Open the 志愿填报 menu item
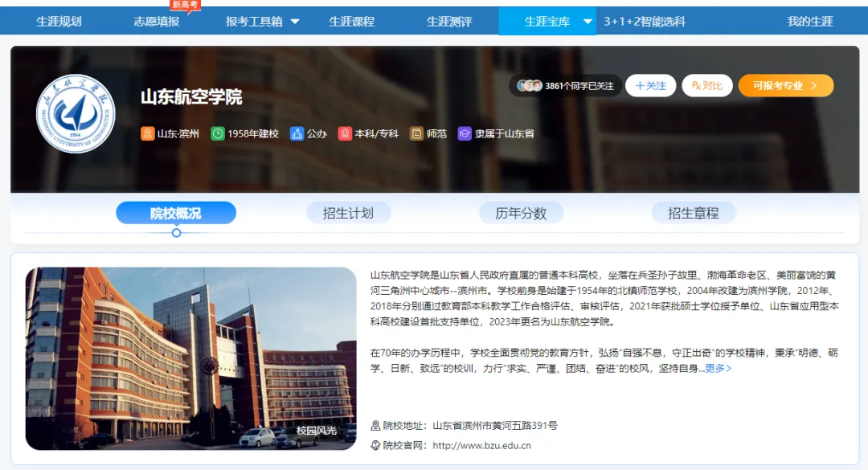This screenshot has height=470, width=868. coord(157,22)
